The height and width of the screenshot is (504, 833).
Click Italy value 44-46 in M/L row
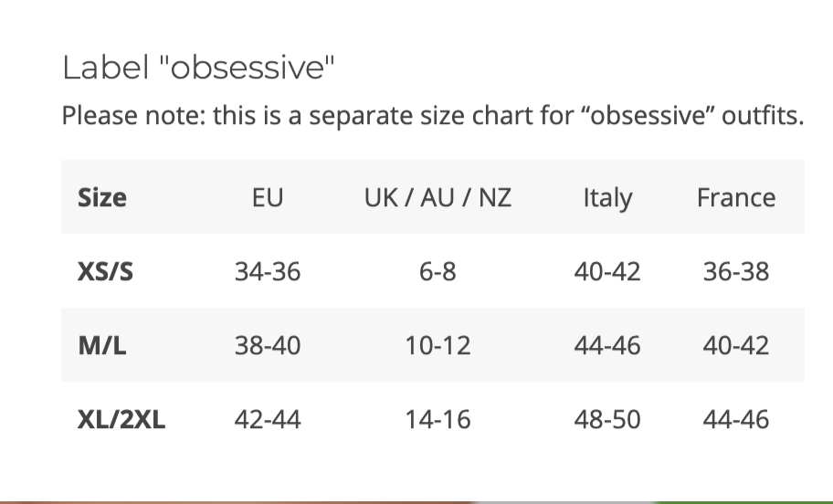coord(607,345)
